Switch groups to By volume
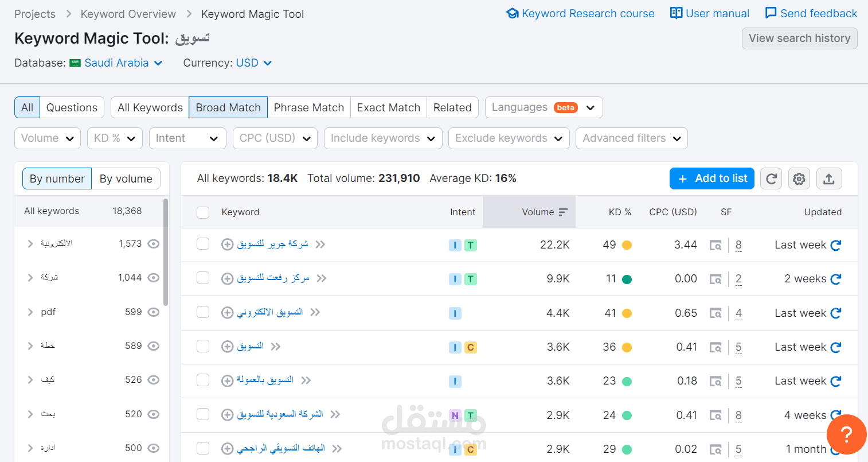The image size is (868, 462). [x=126, y=179]
